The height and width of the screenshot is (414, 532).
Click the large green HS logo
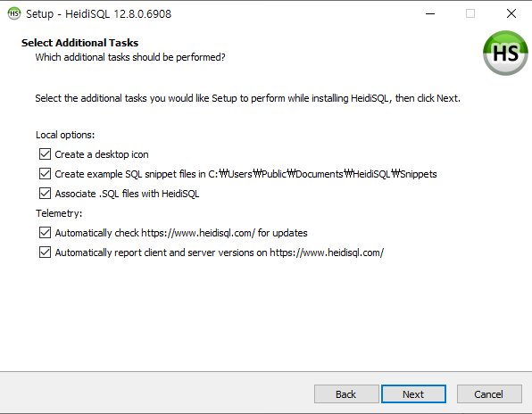(x=505, y=53)
